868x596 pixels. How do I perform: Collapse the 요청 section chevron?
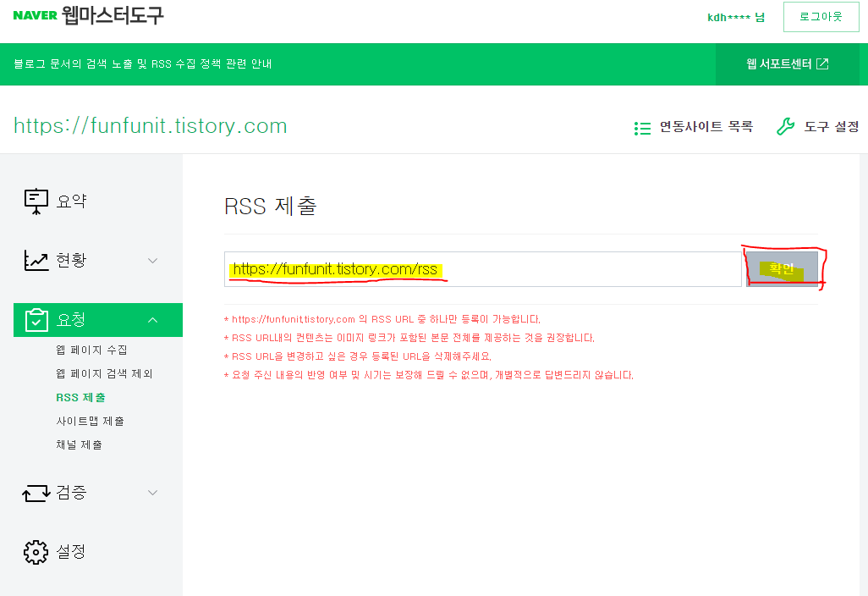153,320
